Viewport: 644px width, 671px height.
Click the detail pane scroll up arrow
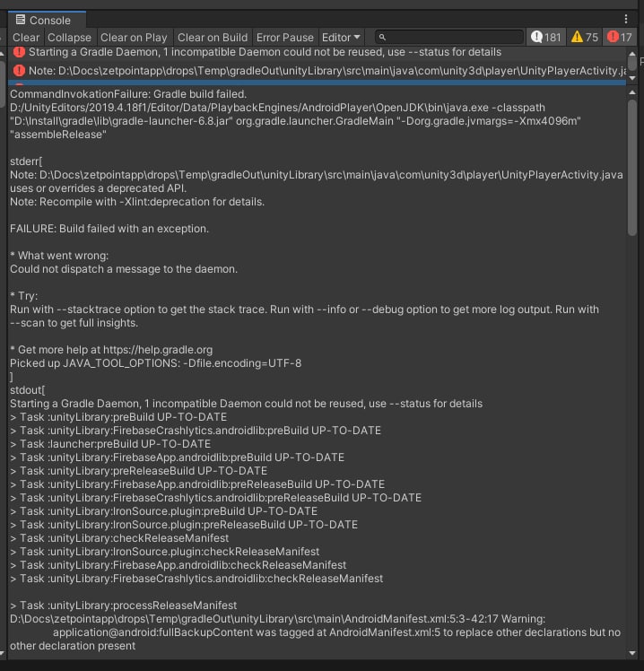pos(632,92)
